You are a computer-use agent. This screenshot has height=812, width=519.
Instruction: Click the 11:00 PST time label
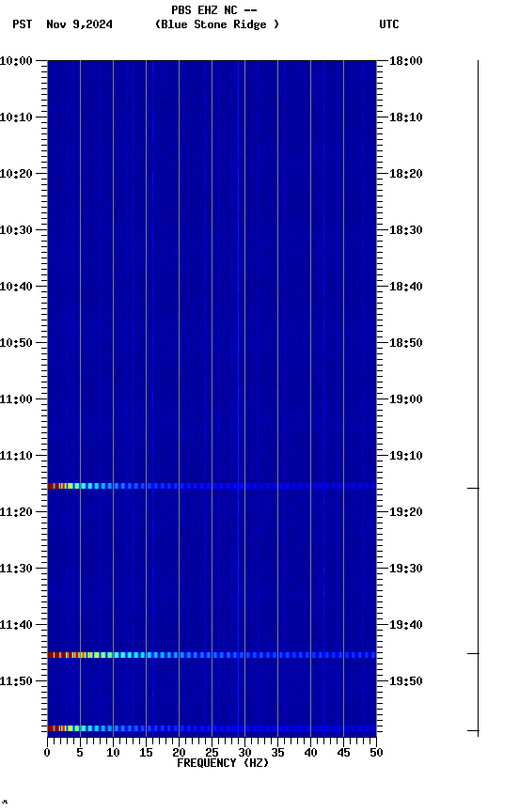click(x=16, y=399)
